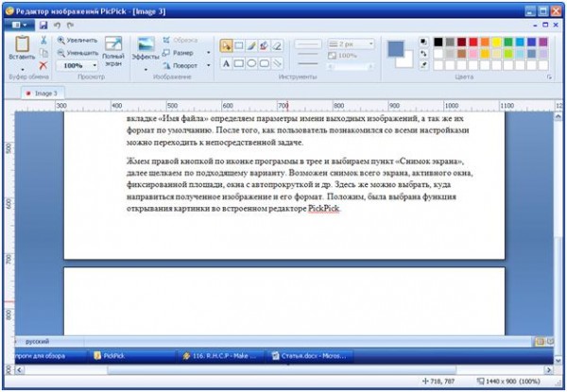This screenshot has width=567, height=392.
Task: Click the Эффекты image icon
Action: click(x=146, y=44)
